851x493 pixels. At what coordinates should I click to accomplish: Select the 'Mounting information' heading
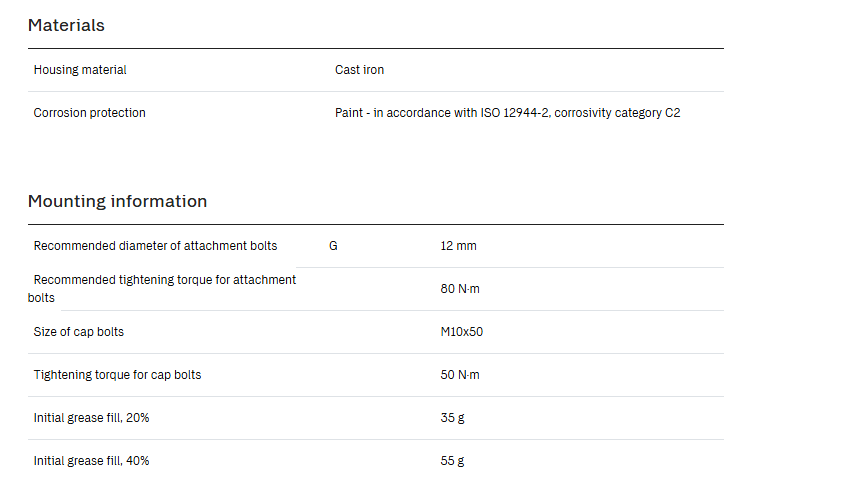pos(117,201)
